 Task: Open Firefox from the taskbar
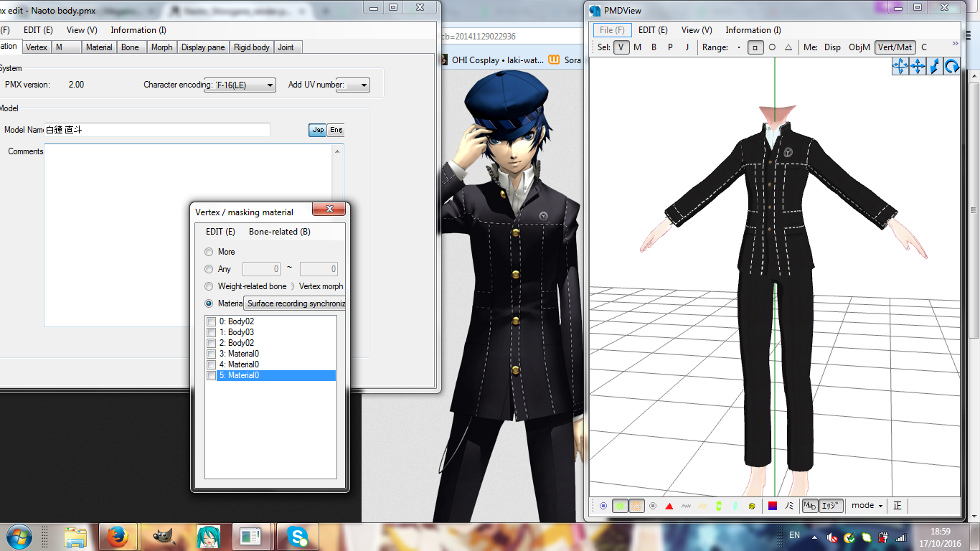pyautogui.click(x=117, y=536)
